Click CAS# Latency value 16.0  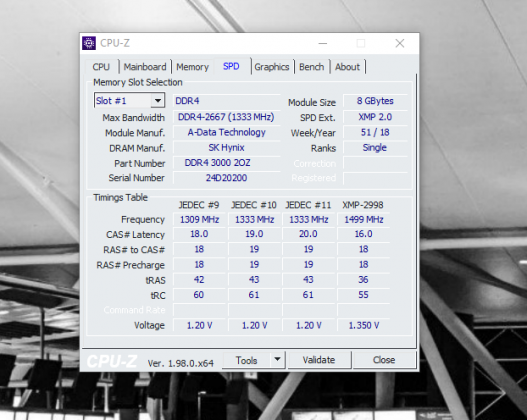pos(364,234)
